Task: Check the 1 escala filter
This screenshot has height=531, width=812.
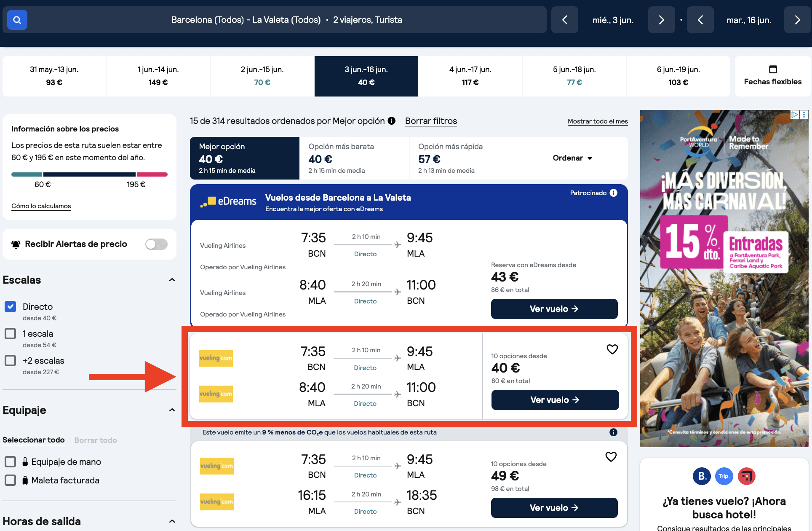Action: pyautogui.click(x=11, y=334)
